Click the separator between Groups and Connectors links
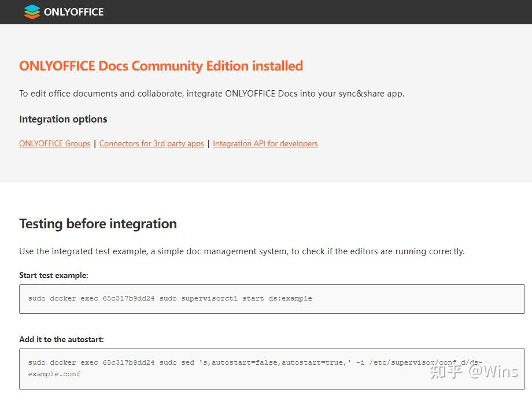 coord(94,143)
